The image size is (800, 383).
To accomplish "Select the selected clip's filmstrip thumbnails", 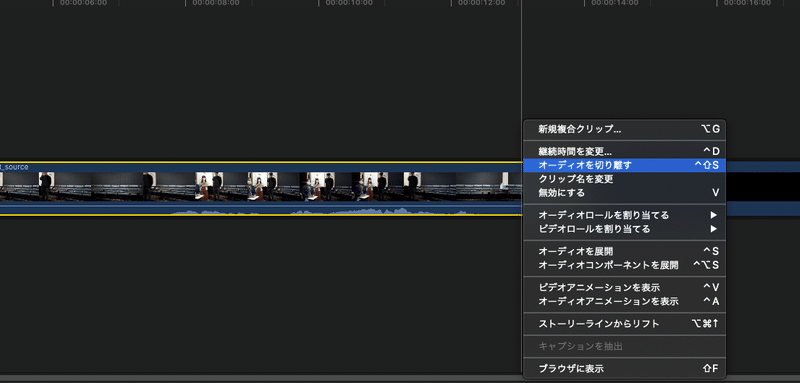I will [261, 186].
